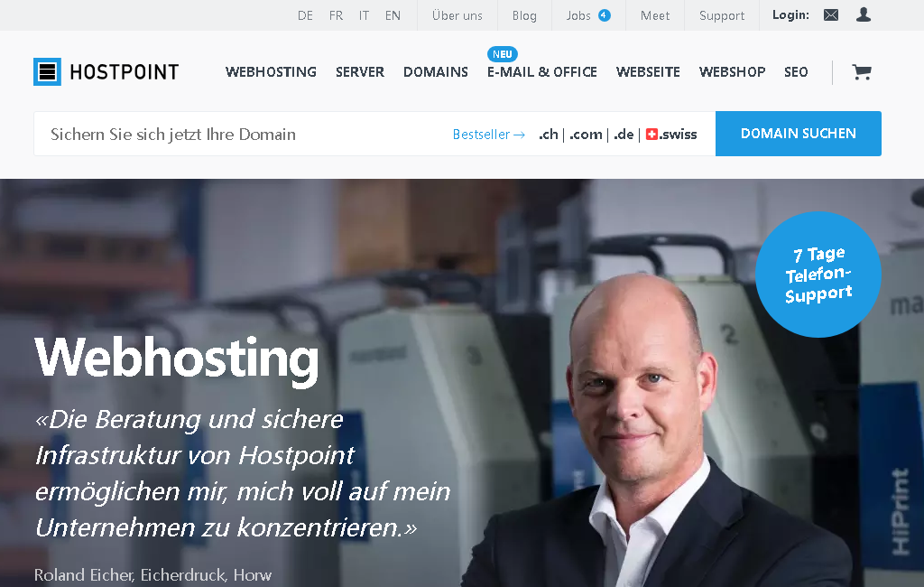This screenshot has width=924, height=587.
Task: Switch language to IT
Action: click(365, 15)
